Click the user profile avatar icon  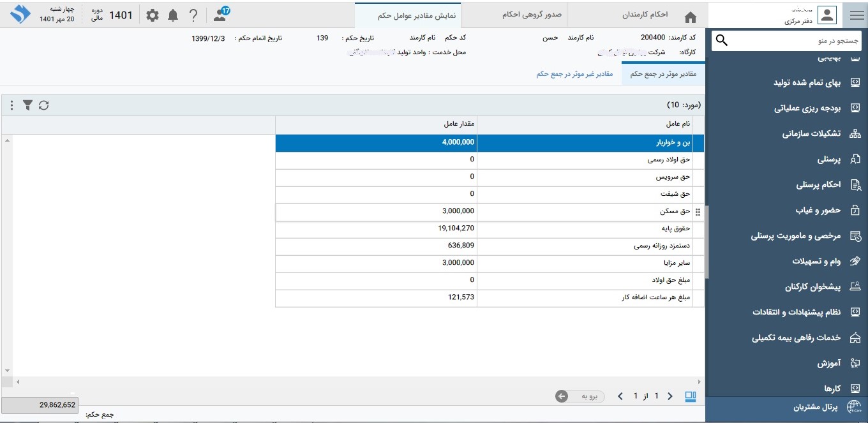[827, 15]
